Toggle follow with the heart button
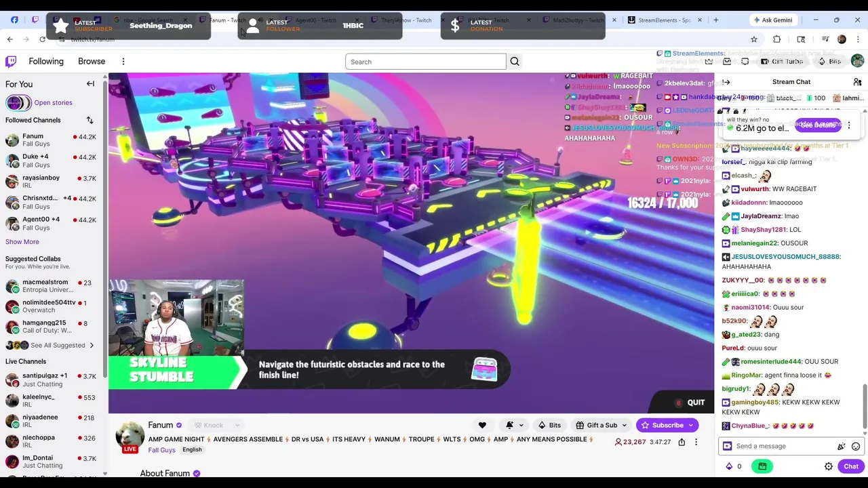 coord(482,425)
